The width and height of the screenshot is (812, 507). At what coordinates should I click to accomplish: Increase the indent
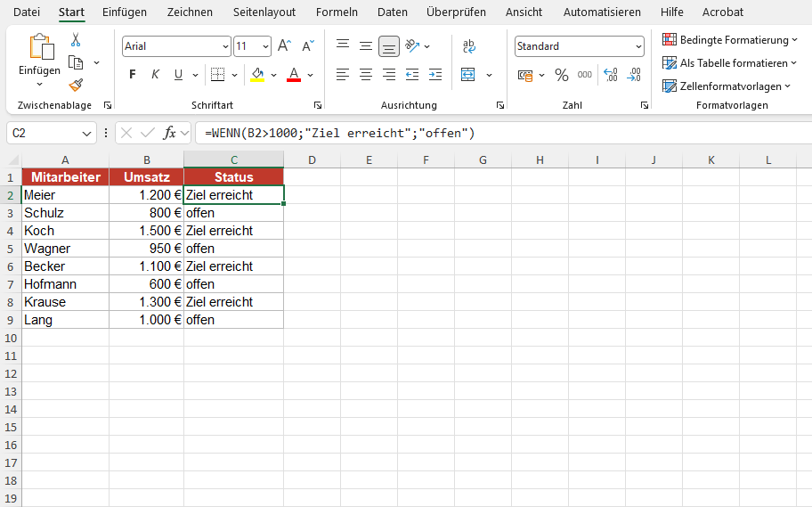click(x=435, y=75)
